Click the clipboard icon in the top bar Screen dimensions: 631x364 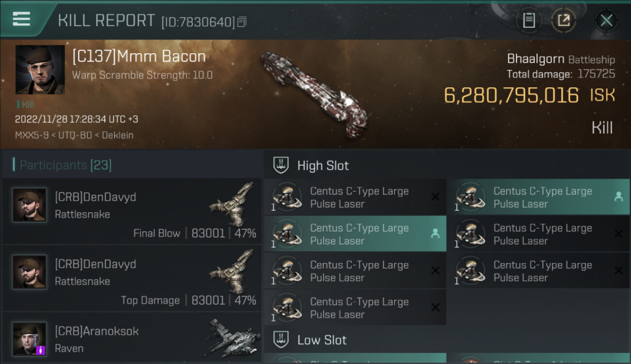529,20
